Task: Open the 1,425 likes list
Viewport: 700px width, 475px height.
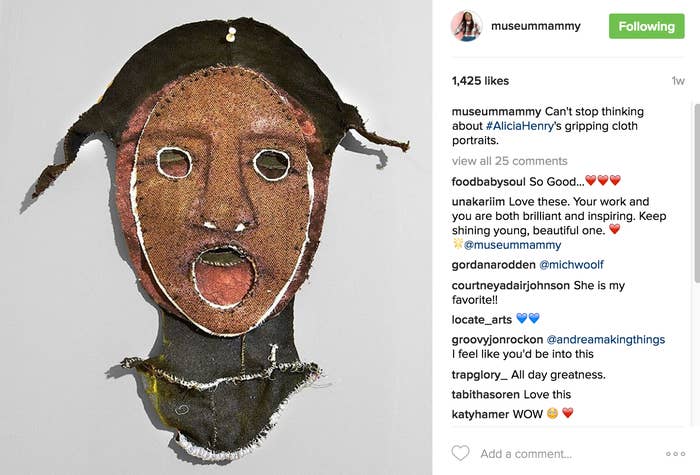Action: (x=480, y=81)
